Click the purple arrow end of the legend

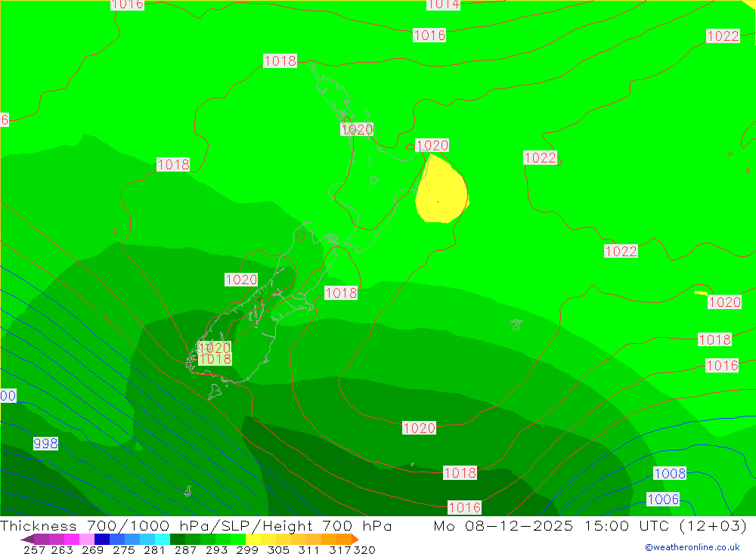pyautogui.click(x=27, y=539)
